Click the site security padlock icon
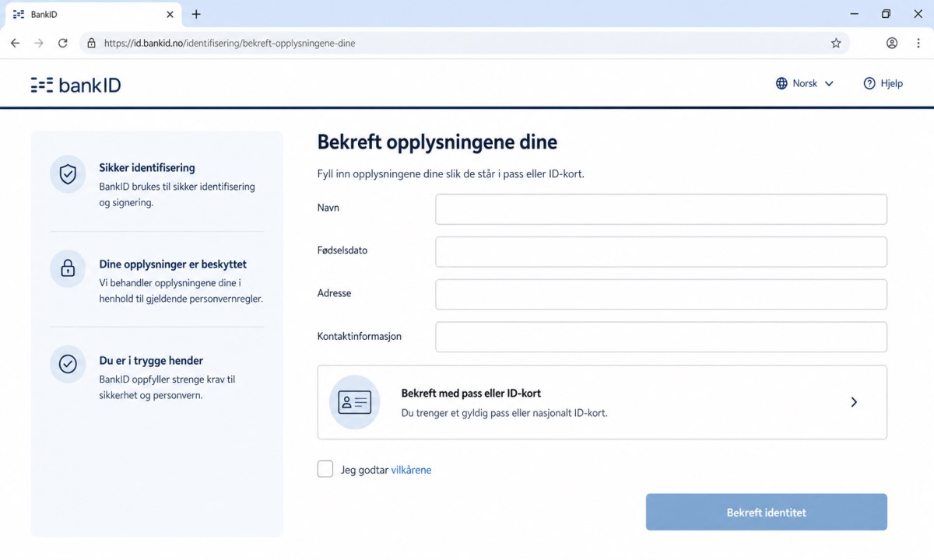Screen dimensions: 934x560 [x=92, y=43]
